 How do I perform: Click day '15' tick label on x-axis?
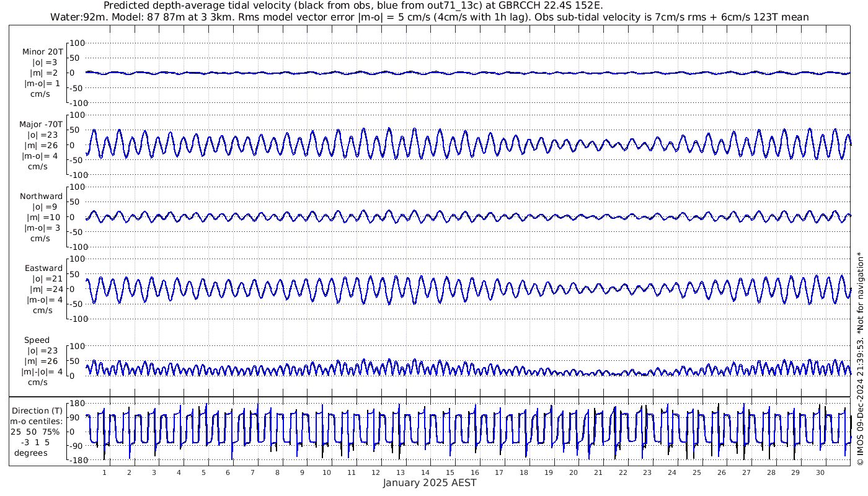coord(450,472)
